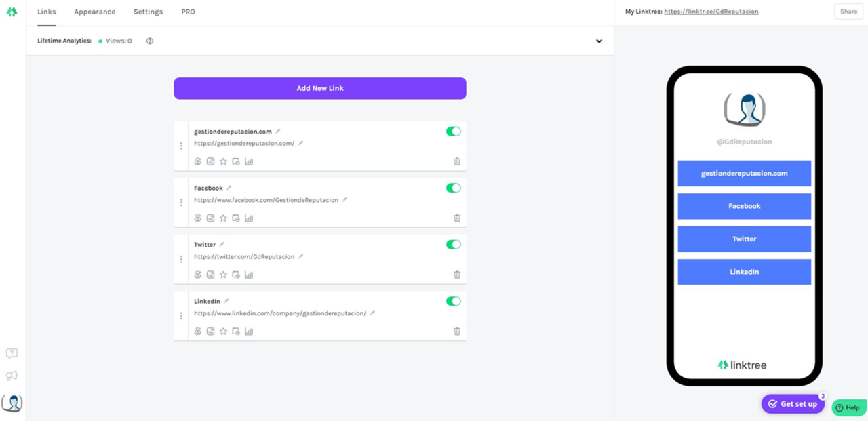Viewport: 868px width, 421px height.
Task: Click the schedule icon on the LinkedIn link
Action: coord(235,331)
